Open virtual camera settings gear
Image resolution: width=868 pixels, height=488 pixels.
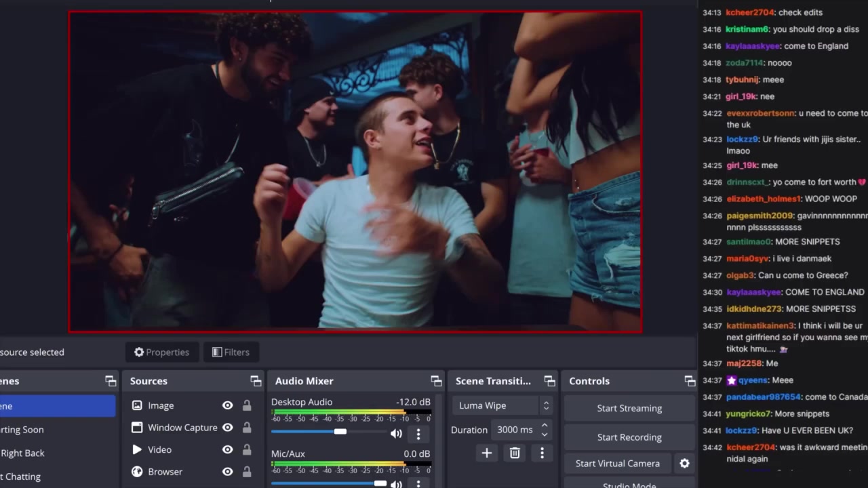684,464
